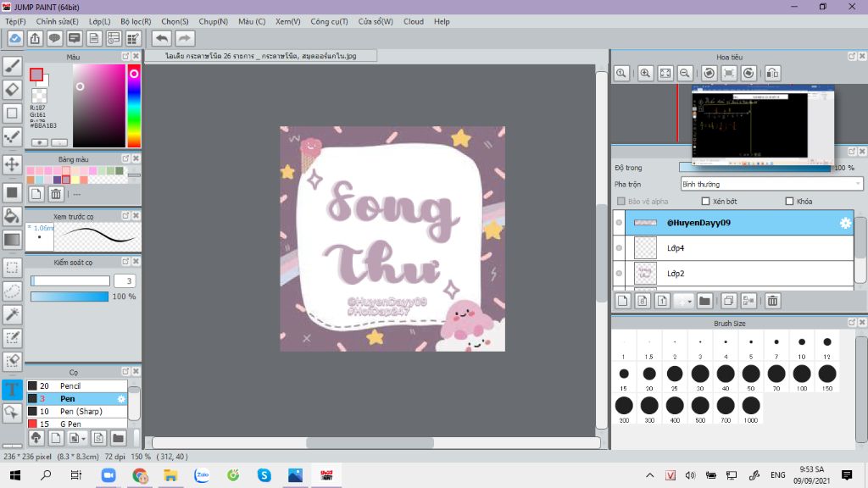Expand the add layer type dropdown arrow
The width and height of the screenshot is (868, 488).
[688, 301]
